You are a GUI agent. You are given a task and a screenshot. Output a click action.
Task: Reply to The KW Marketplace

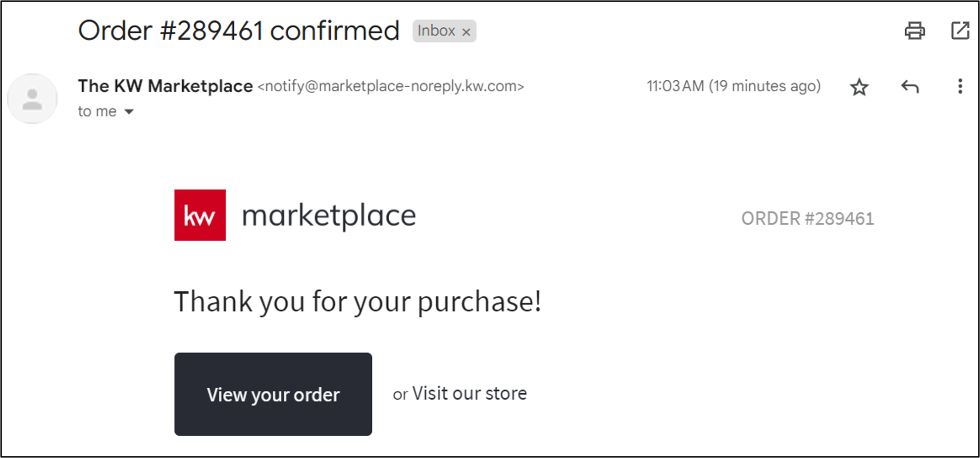click(x=910, y=87)
